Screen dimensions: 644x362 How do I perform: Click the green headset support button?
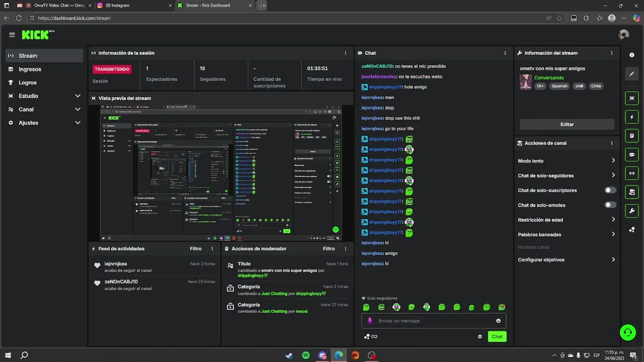628,332
